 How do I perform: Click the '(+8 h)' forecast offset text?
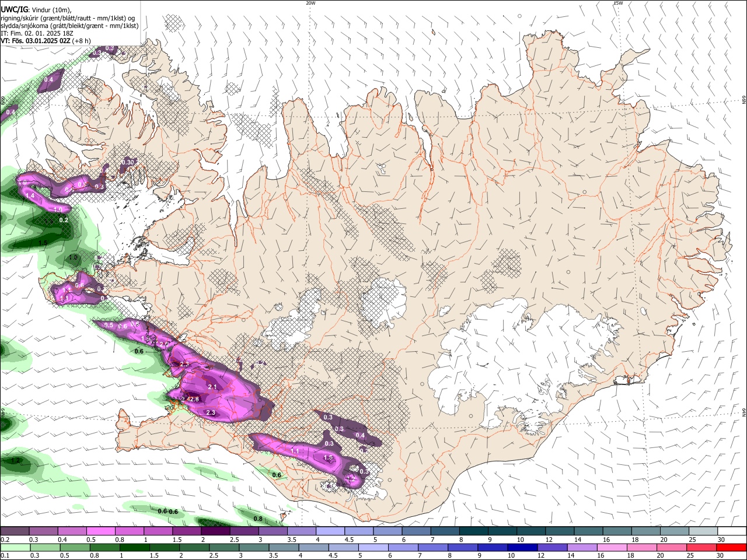pos(82,41)
